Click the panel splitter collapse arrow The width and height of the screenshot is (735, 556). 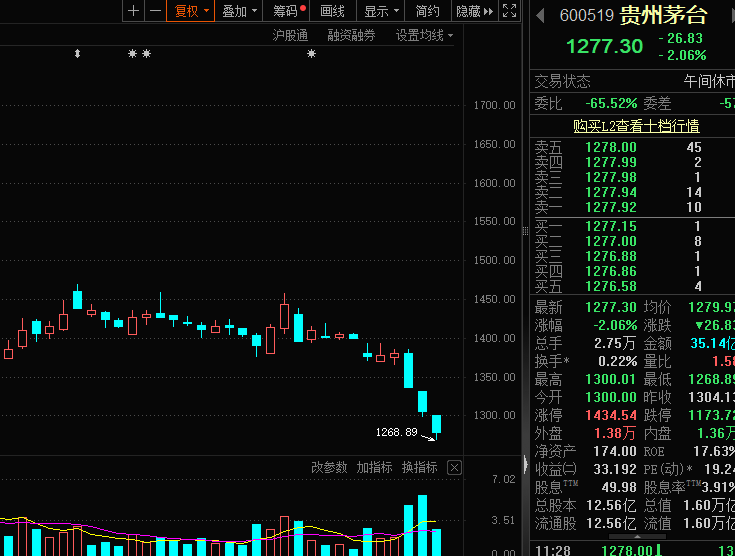pos(525,464)
